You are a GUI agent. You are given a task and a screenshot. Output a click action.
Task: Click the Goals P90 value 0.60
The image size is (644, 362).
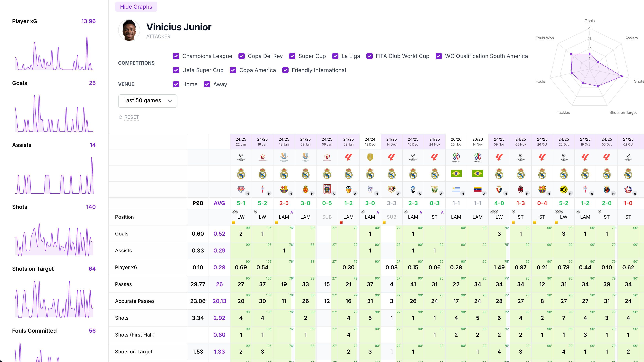tap(198, 233)
